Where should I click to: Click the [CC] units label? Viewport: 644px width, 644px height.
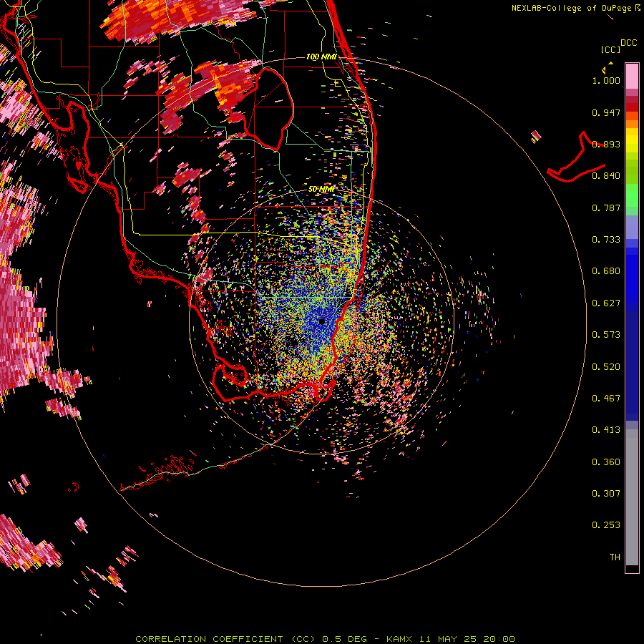pyautogui.click(x=610, y=49)
